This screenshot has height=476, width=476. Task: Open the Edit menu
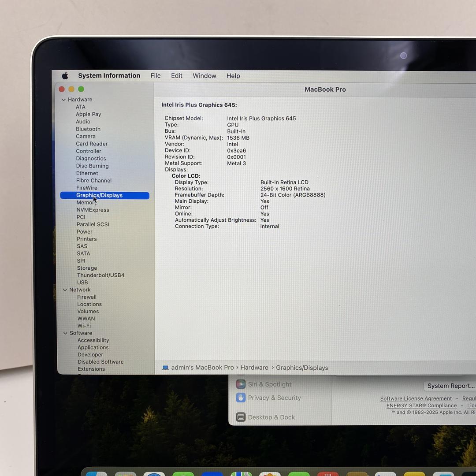177,76
